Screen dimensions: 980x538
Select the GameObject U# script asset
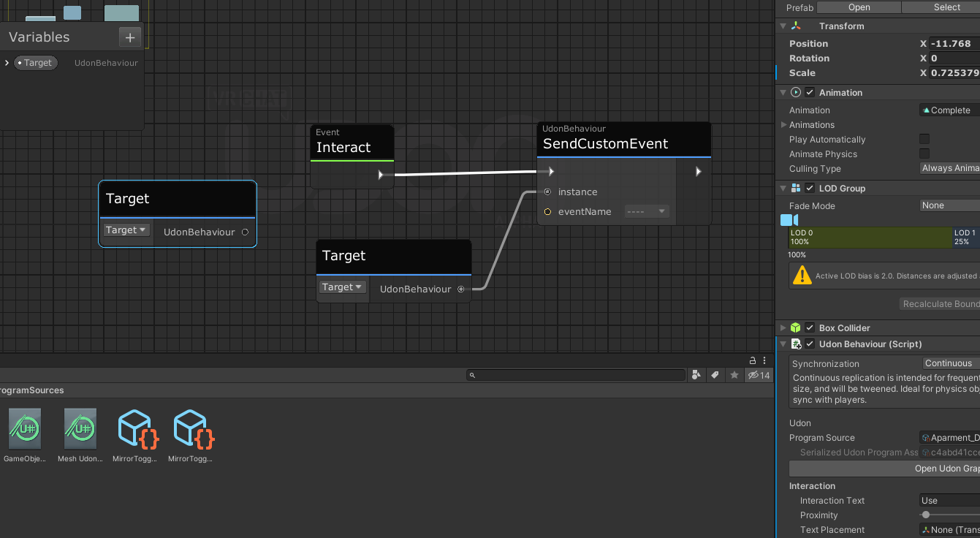coord(25,436)
